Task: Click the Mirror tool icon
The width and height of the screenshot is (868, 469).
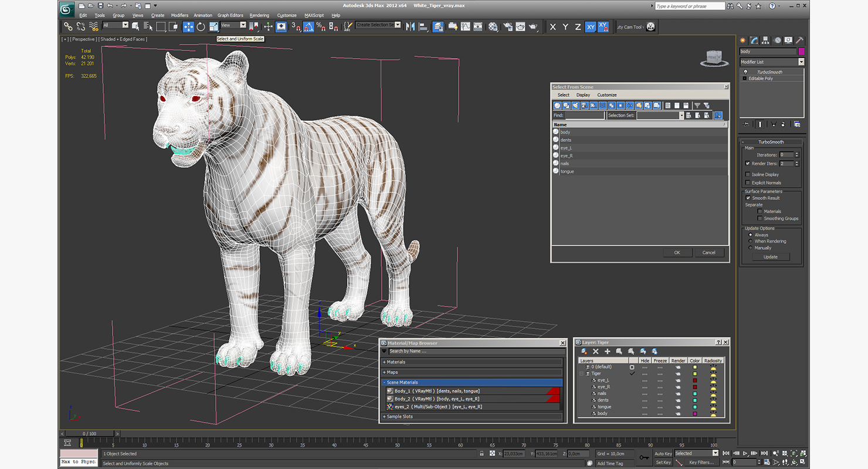Action: tap(411, 26)
